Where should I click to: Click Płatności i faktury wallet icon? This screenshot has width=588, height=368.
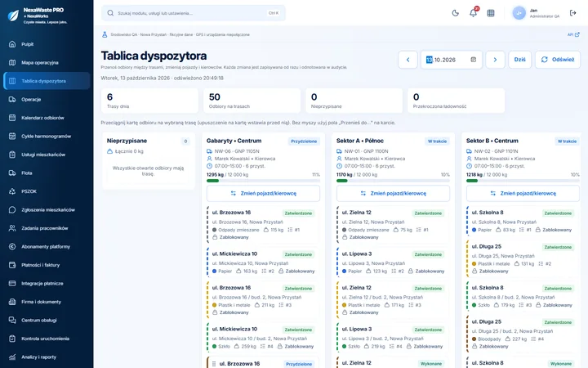(x=12, y=265)
